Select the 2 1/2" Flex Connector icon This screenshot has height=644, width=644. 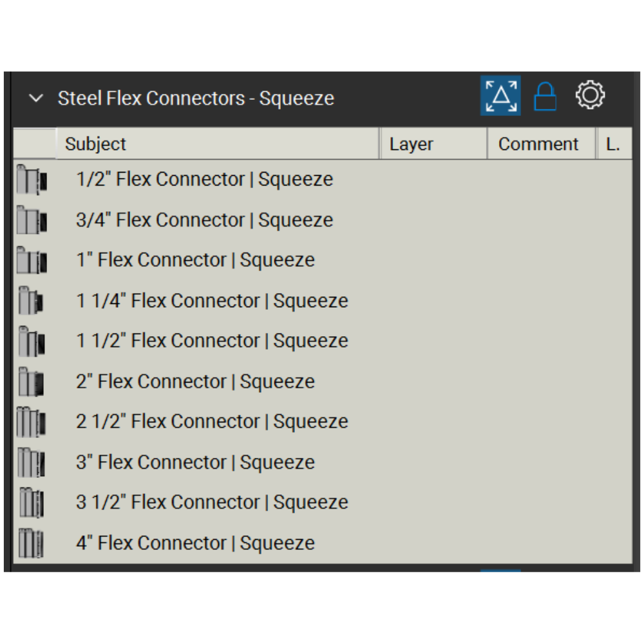(32, 422)
